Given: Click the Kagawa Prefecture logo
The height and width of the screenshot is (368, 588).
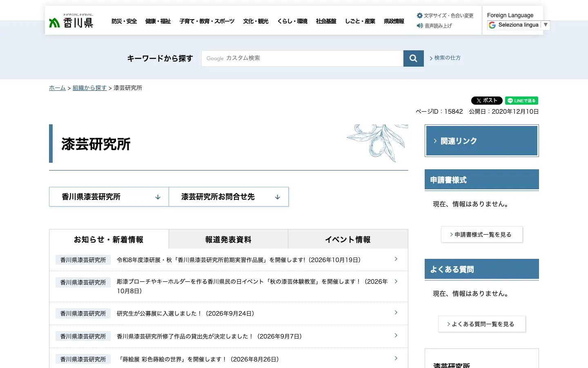Looking at the screenshot, I should click(71, 21).
